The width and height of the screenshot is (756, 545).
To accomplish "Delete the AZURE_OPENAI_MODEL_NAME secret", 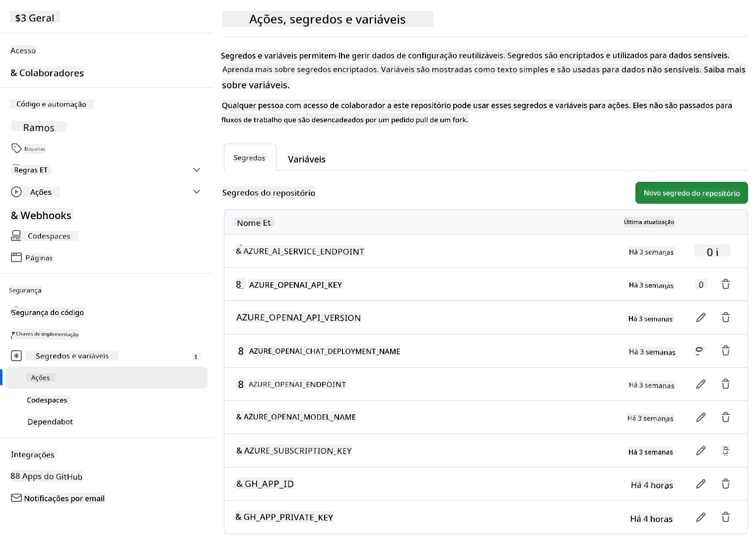I will coord(726,417).
